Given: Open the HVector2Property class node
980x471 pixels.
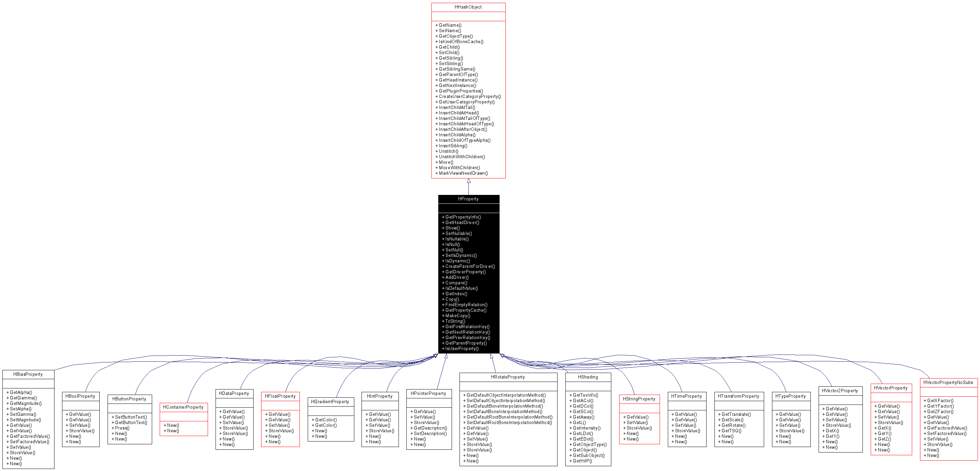Looking at the screenshot, I should click(841, 419).
